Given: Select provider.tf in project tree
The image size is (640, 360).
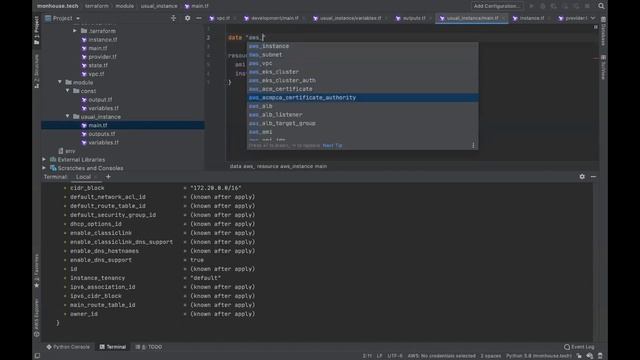Looking at the screenshot, I should [x=102, y=57].
